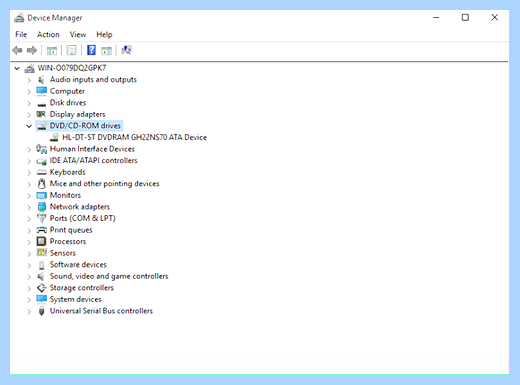Click the Forward arrow toolbar icon
Viewport: 520px width, 385px height.
32,51
